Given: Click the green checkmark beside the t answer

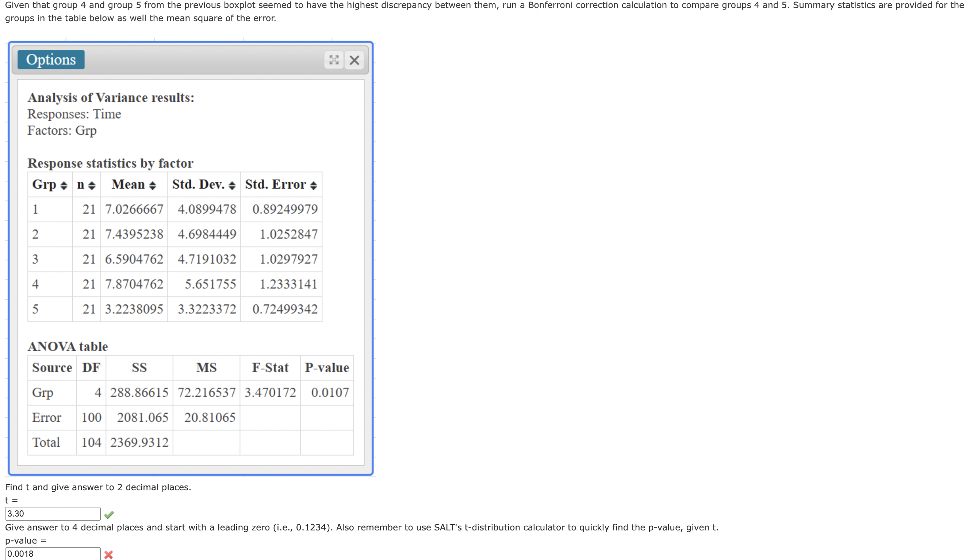Looking at the screenshot, I should pos(108,515).
